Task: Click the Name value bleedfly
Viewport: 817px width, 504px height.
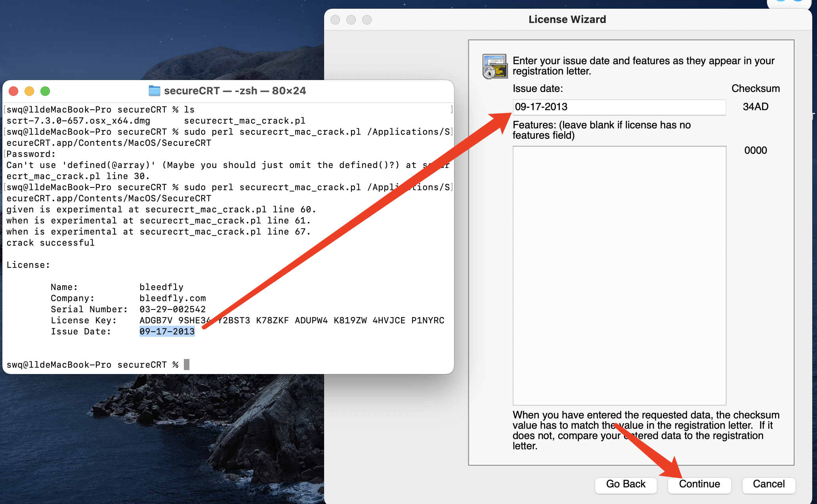Action: [161, 287]
